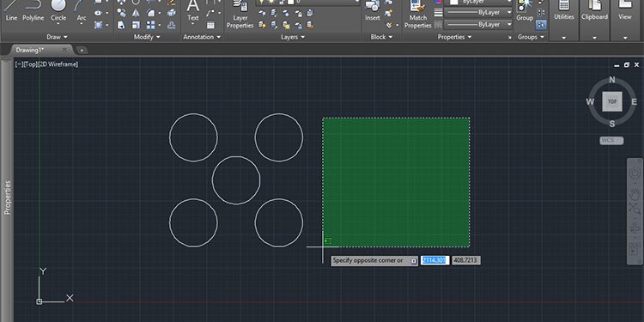Insert a Table from Annotation panel
Screen dimensions: 644x322
[210, 25]
